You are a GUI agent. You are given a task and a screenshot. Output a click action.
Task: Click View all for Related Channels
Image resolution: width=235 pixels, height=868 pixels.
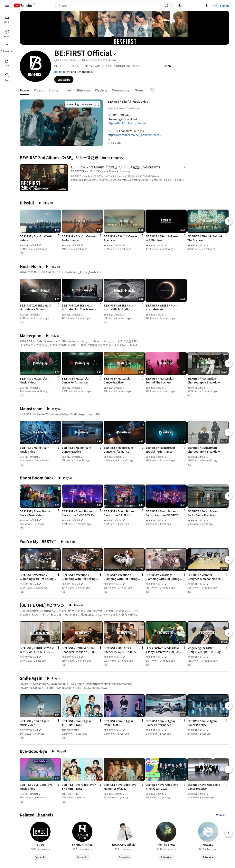coord(221,815)
